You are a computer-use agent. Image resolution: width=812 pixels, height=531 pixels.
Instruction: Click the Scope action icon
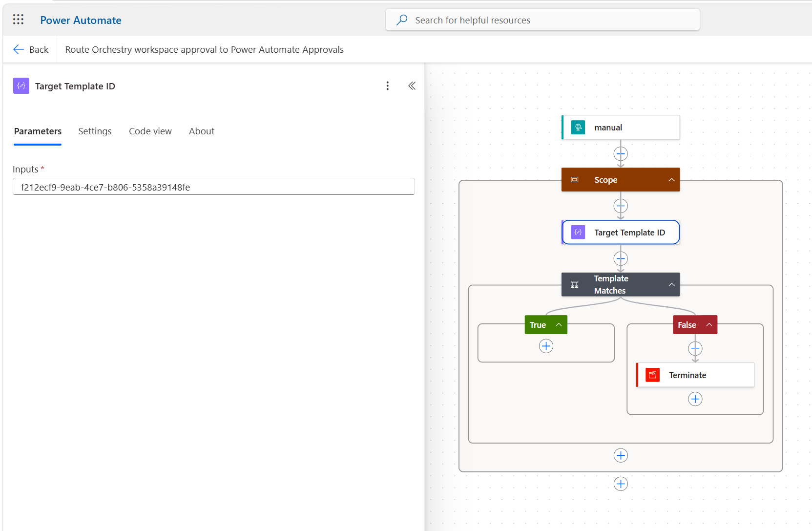(575, 180)
